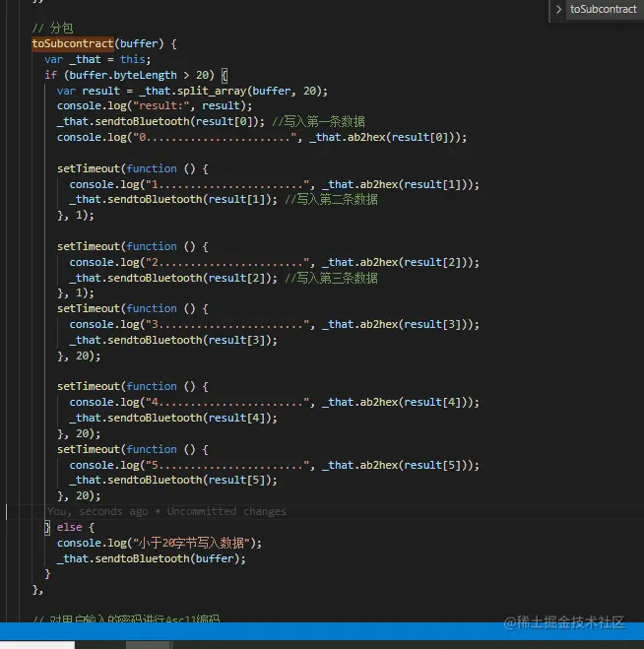This screenshot has width=644, height=649.
Task: Click the comment '//写入第二条数据'
Action: 331,200
